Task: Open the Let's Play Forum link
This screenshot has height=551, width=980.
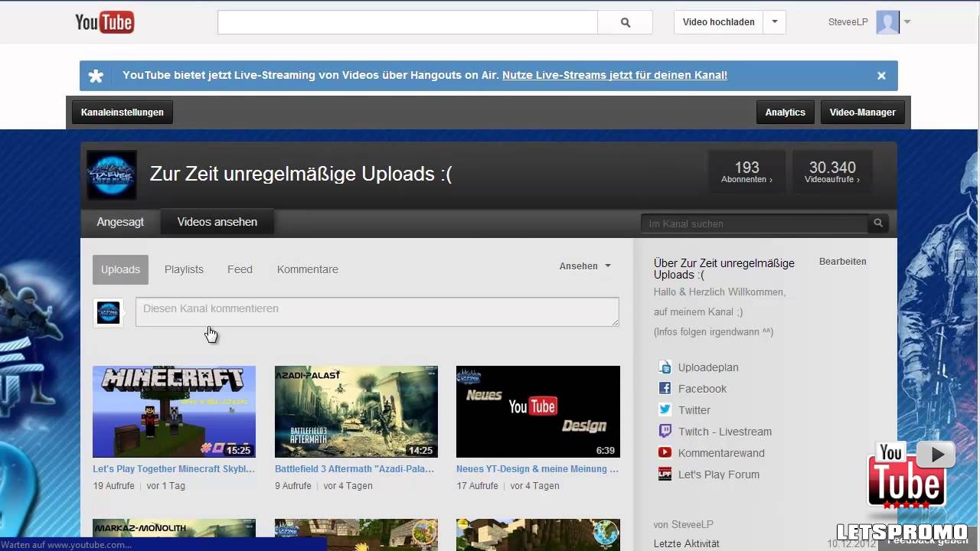Action: (719, 474)
